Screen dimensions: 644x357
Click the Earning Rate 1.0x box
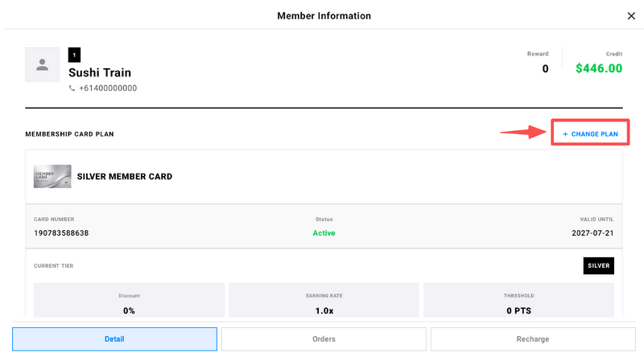coord(324,300)
